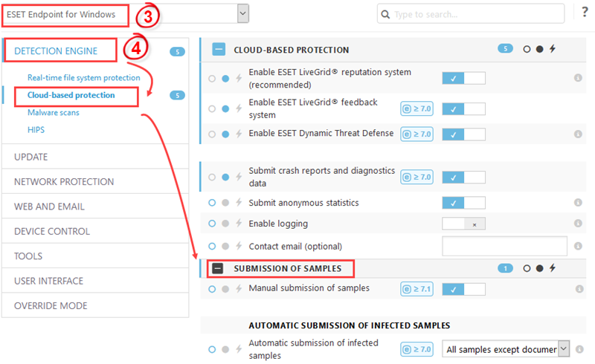Click the lightning icon next to Submit anonymous statistics
Screen dimensions: 595x364
pyautogui.click(x=239, y=203)
